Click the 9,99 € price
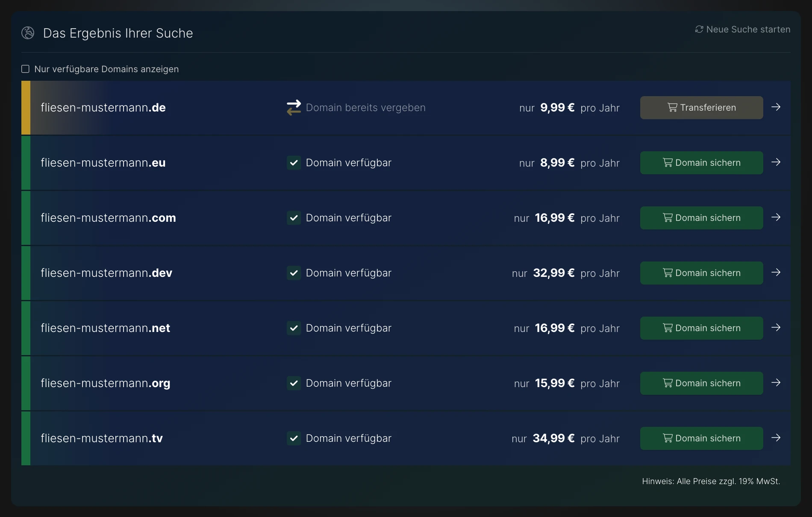 [x=557, y=108]
